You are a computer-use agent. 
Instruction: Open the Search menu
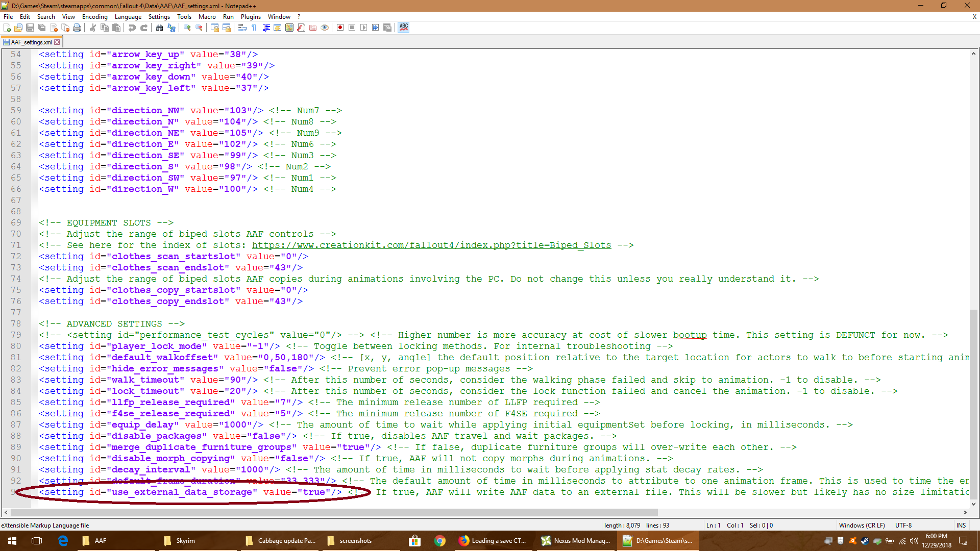pyautogui.click(x=46, y=17)
